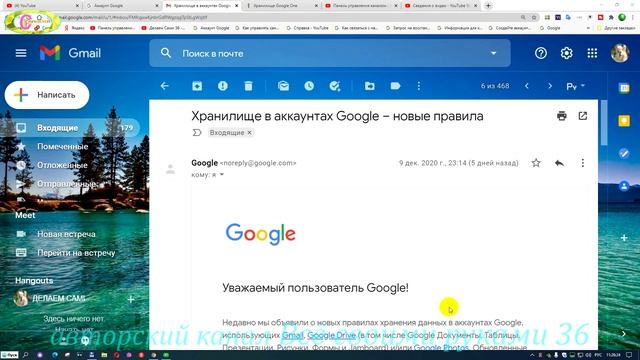Open Google Calendar in side panel
The width and height of the screenshot is (640, 360).
point(624,88)
